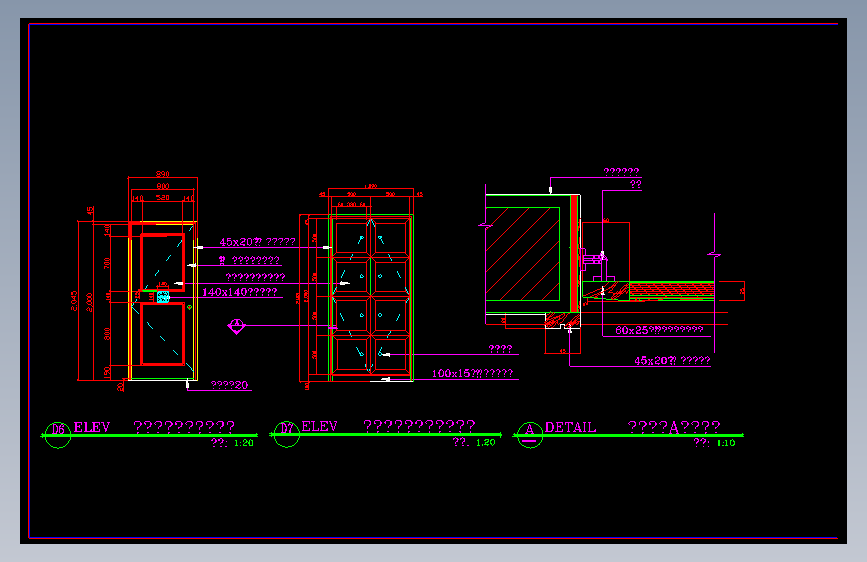Click the 700 vertical dimension text

pos(107,263)
